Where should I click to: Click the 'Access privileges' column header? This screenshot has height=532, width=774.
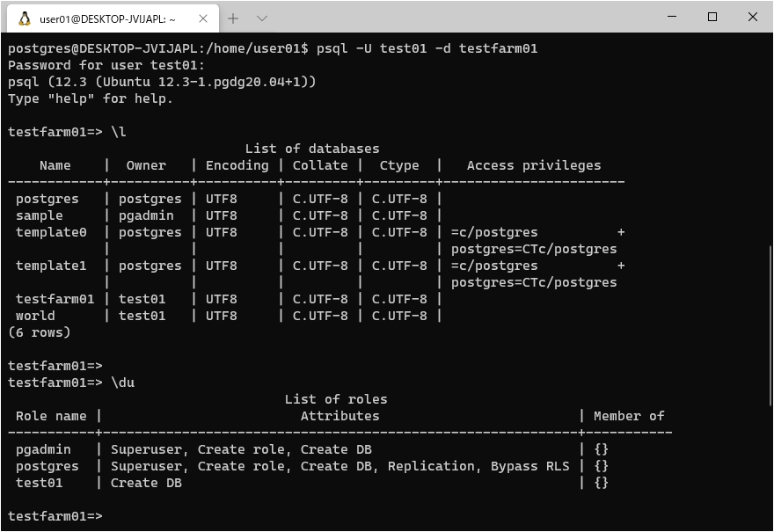point(534,165)
